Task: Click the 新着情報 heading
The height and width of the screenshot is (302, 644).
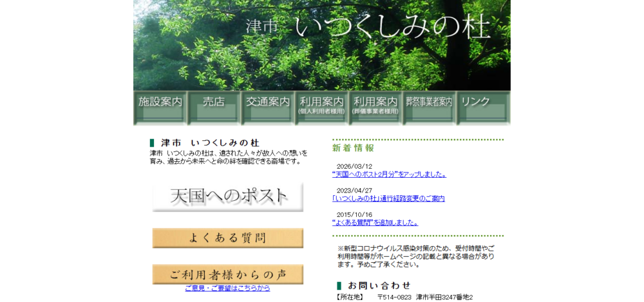Action: point(353,148)
